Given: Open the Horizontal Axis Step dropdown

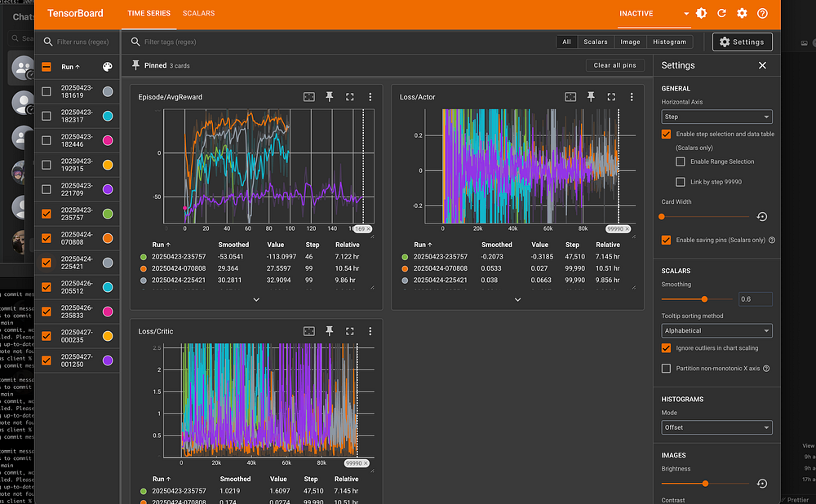Looking at the screenshot, I should [716, 117].
